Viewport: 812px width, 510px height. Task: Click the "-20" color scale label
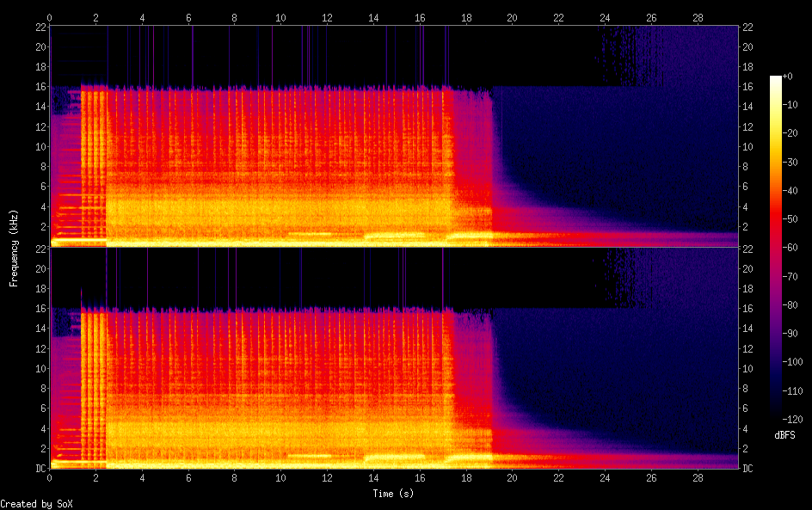click(x=790, y=133)
